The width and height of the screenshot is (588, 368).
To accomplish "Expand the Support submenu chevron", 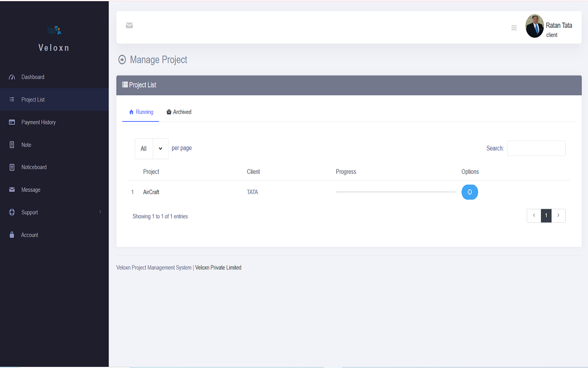I will pyautogui.click(x=100, y=212).
